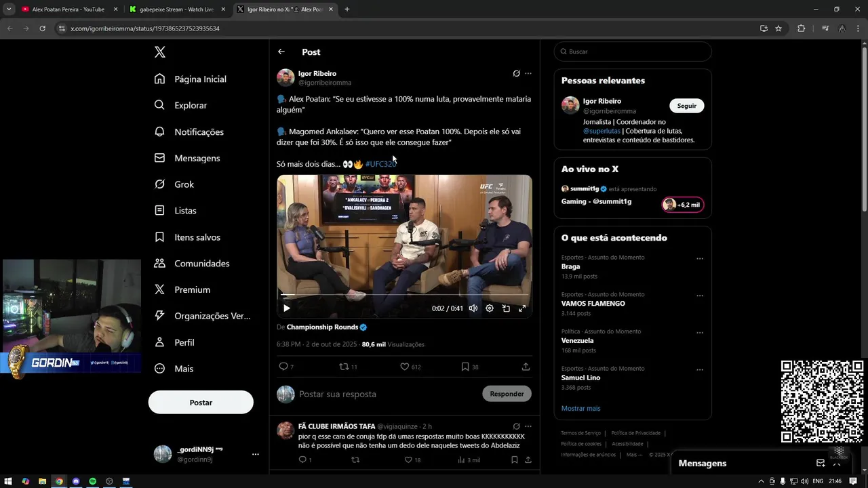Image resolution: width=868 pixels, height=488 pixels.
Task: Share Igor Ribeiro's post
Action: coord(526,367)
